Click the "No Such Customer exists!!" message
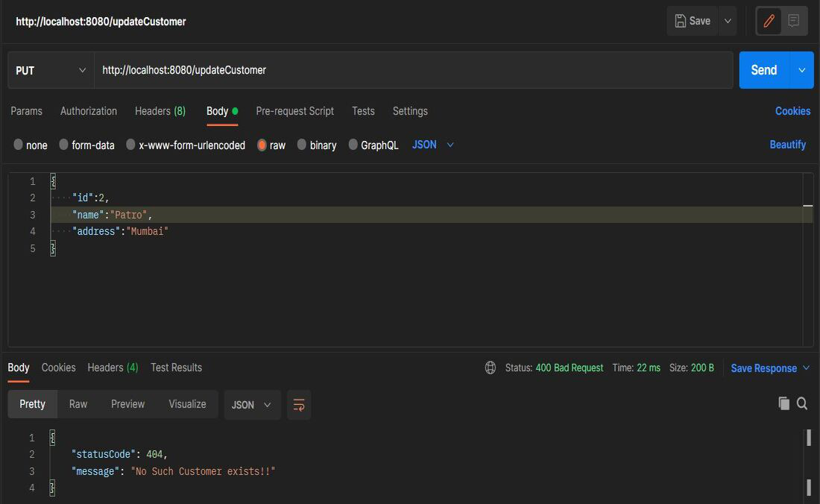The height and width of the screenshot is (504, 820). (203, 471)
